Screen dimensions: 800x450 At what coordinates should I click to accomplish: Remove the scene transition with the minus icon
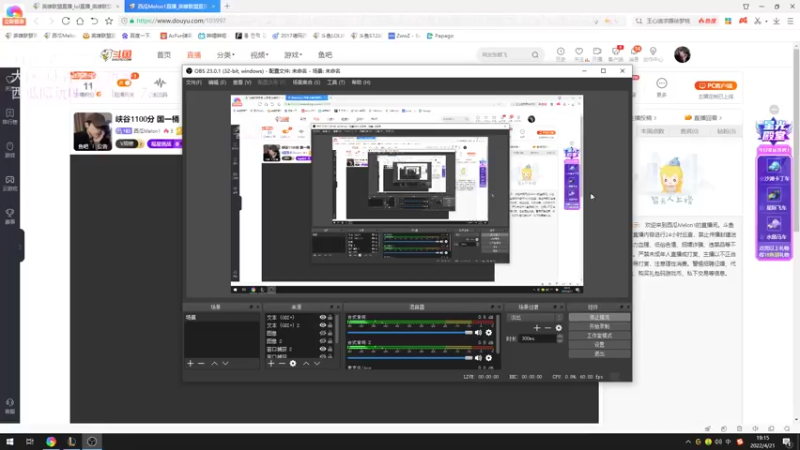pyautogui.click(x=547, y=328)
